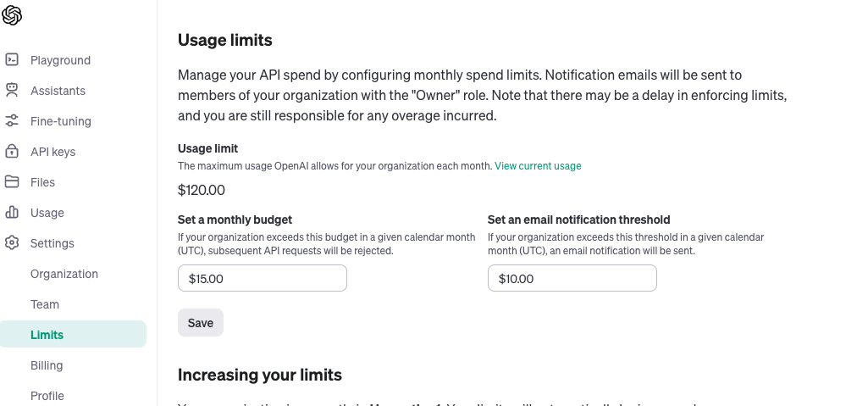Follow the View current usage link
The width and height of the screenshot is (868, 406).
pos(538,166)
